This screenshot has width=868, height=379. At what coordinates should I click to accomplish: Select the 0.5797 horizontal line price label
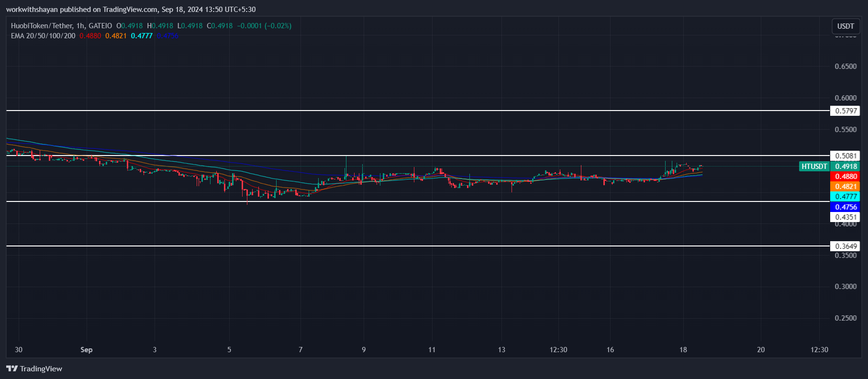click(846, 111)
